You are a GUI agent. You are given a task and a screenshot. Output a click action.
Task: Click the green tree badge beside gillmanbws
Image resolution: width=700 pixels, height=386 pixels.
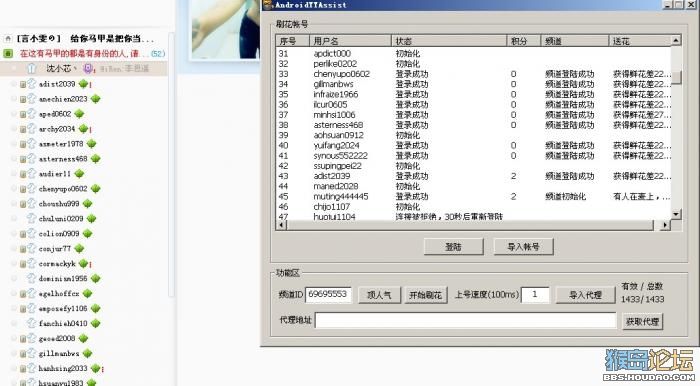[x=88, y=353]
